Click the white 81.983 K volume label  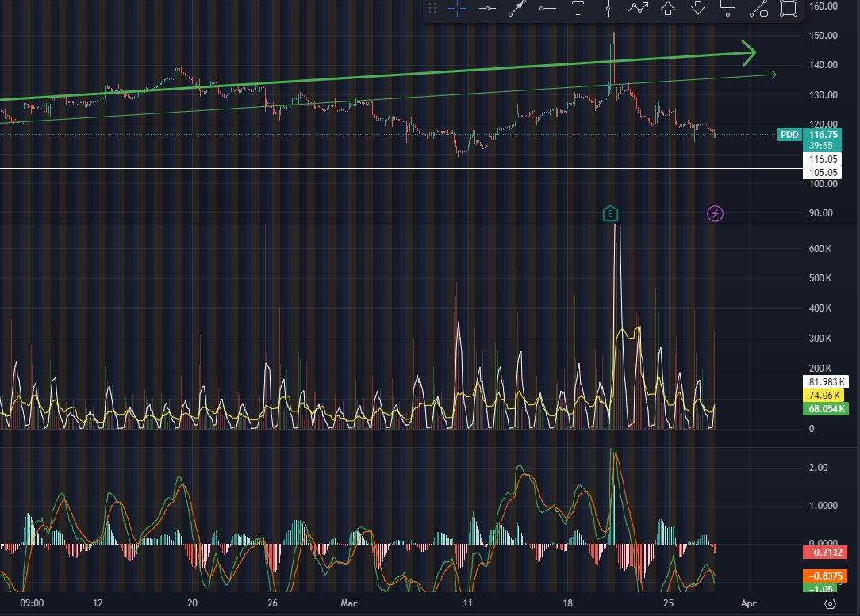[x=826, y=382]
